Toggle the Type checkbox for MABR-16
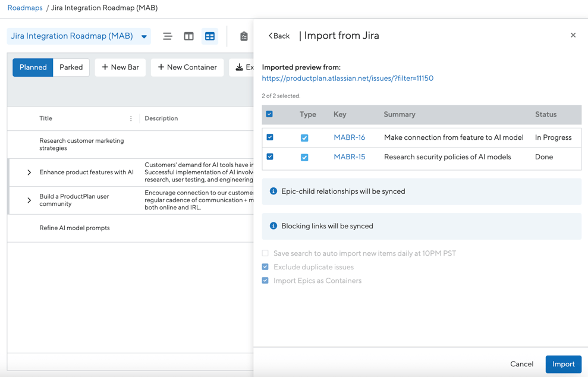Screen dimensions: 588x377 pos(304,138)
